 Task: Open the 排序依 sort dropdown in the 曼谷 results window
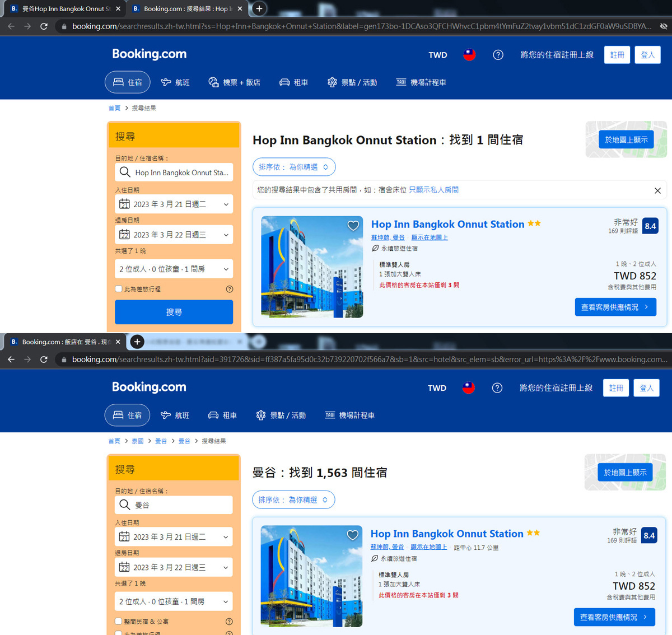(293, 500)
